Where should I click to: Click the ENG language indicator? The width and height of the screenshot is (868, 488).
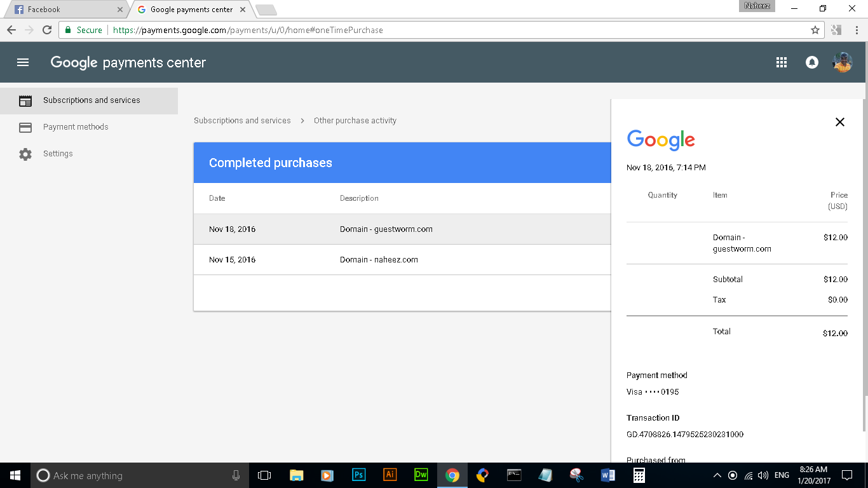782,475
